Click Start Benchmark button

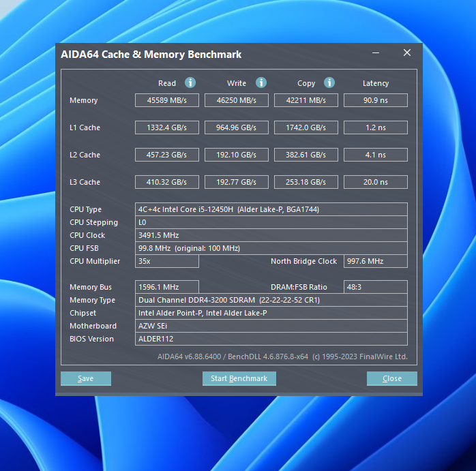[239, 378]
